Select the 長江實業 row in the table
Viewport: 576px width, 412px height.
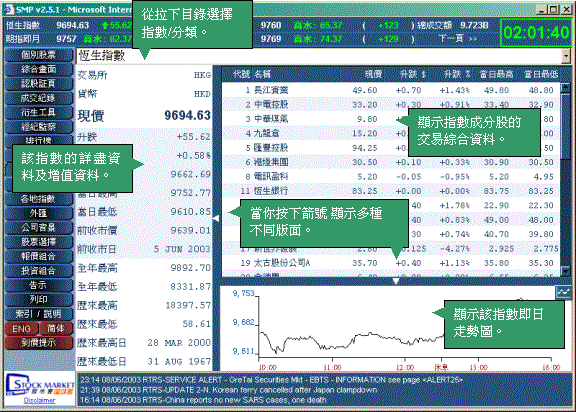point(391,90)
